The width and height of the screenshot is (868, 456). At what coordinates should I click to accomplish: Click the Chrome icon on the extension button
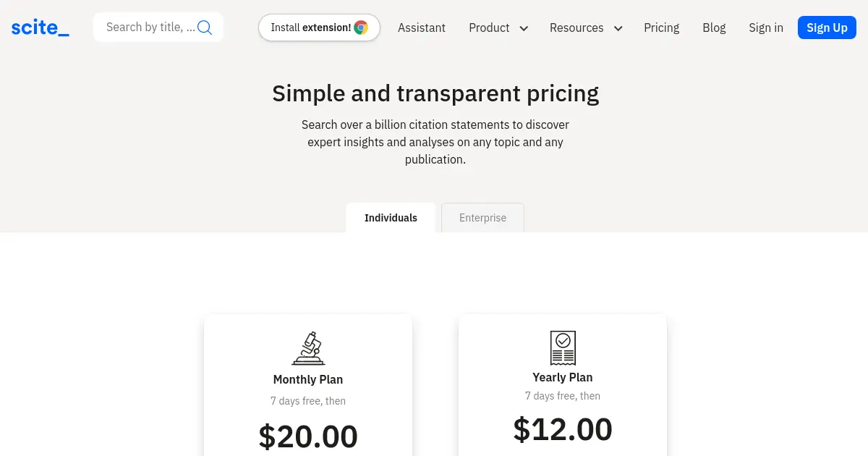pyautogui.click(x=359, y=28)
